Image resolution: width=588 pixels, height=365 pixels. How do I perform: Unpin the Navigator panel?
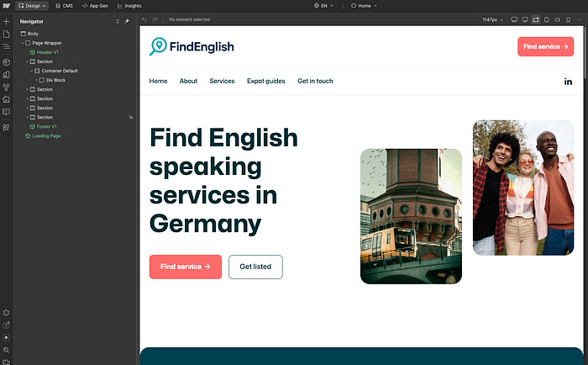coord(127,21)
